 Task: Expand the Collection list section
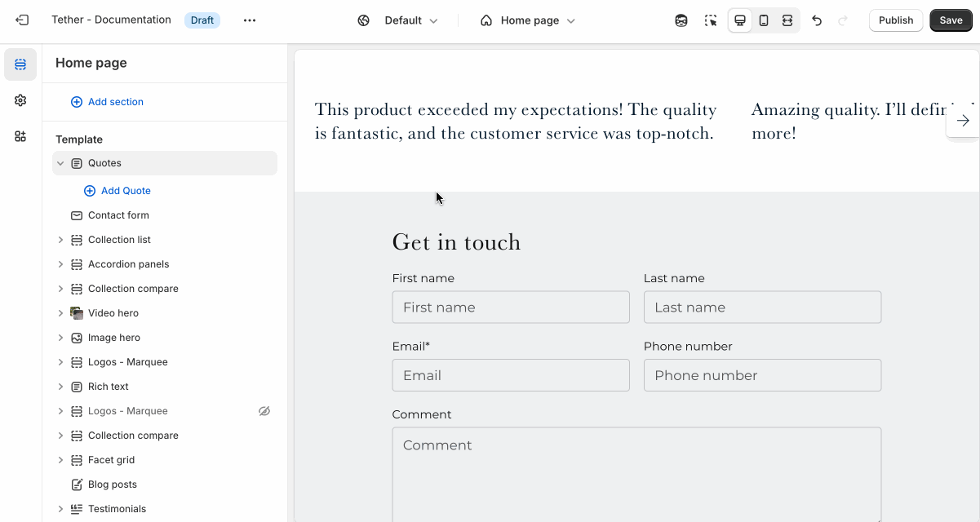[x=60, y=240]
